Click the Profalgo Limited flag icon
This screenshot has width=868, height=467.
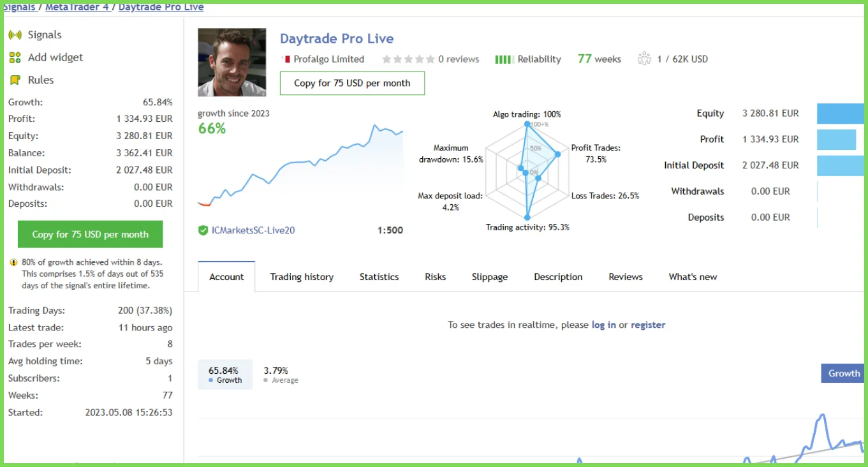click(287, 59)
